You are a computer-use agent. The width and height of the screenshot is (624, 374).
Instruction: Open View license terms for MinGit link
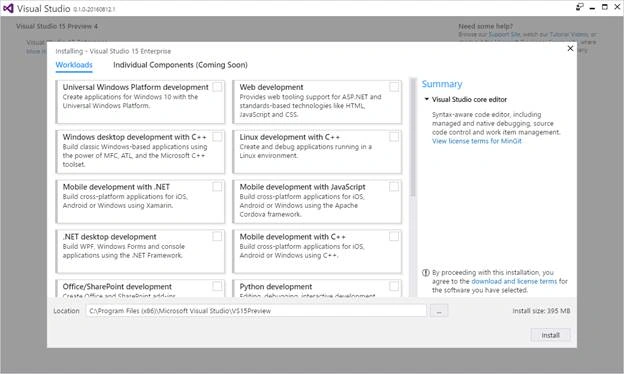pos(477,141)
